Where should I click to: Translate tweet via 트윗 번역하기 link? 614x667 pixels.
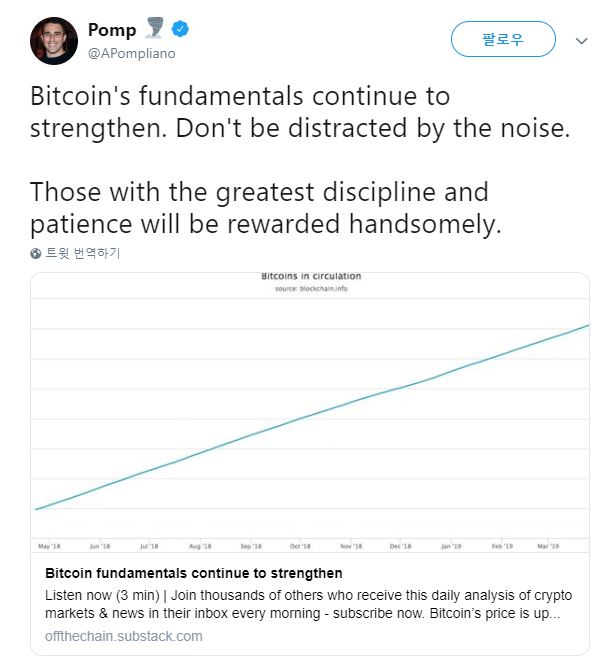(x=83, y=253)
